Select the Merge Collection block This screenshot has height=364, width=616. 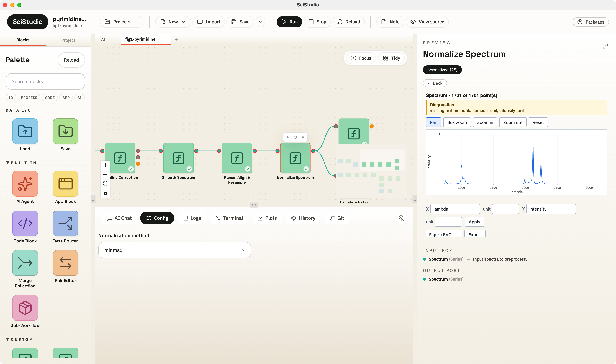25,263
